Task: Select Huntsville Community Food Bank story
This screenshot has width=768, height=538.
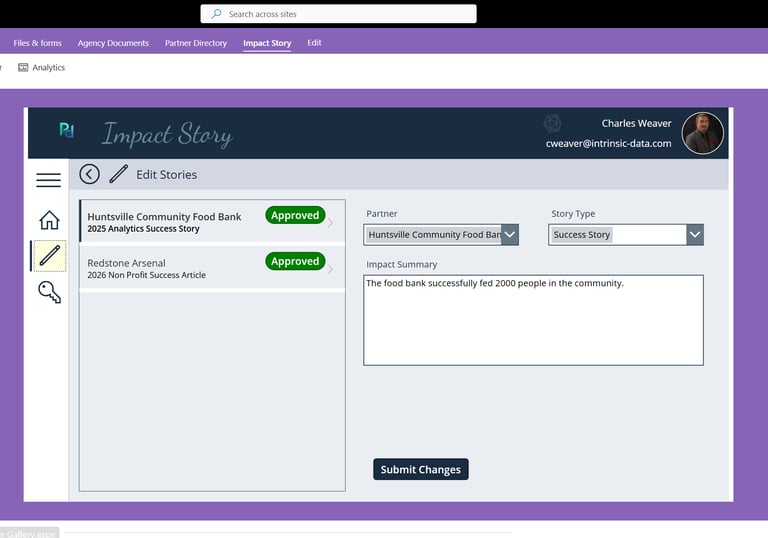Action: pos(212,221)
